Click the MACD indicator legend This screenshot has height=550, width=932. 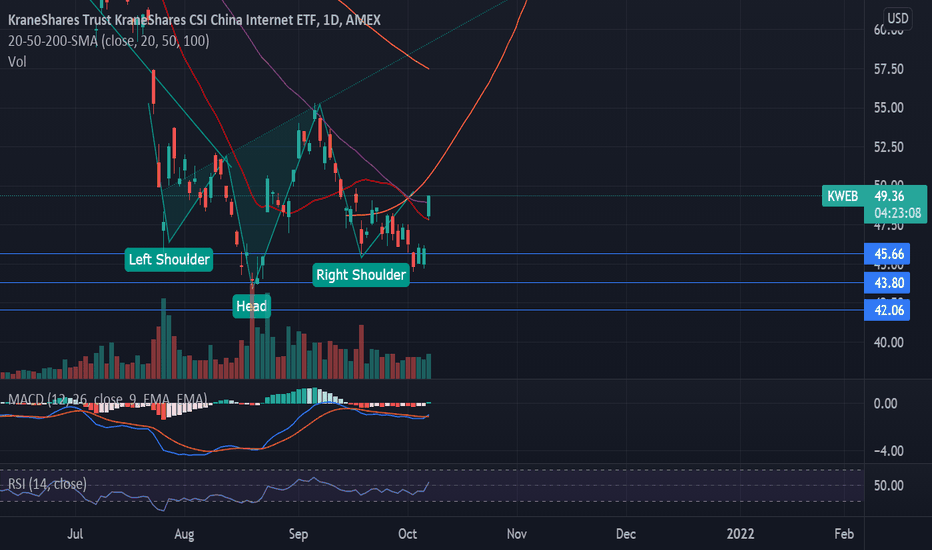108,399
